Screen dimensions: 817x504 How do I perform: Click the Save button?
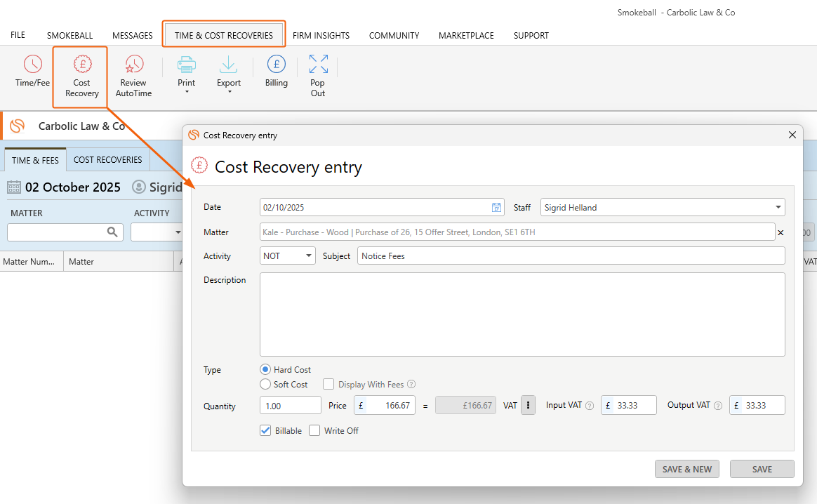click(762, 469)
